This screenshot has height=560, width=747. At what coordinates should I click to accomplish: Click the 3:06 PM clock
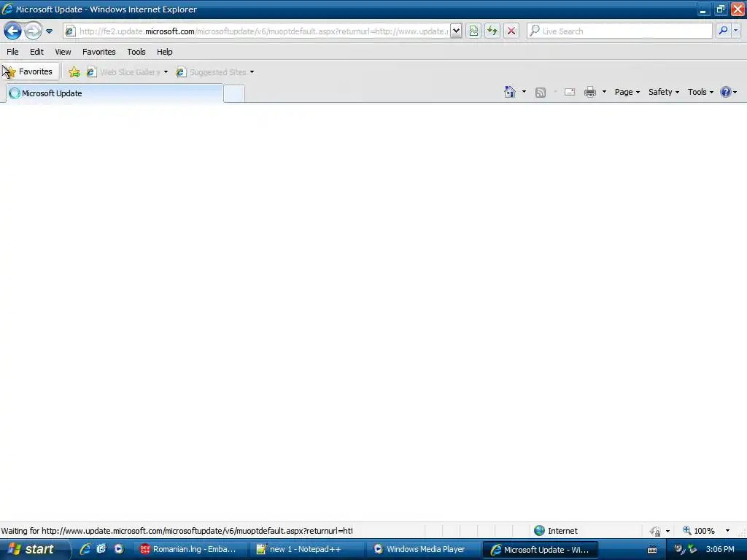(x=720, y=550)
